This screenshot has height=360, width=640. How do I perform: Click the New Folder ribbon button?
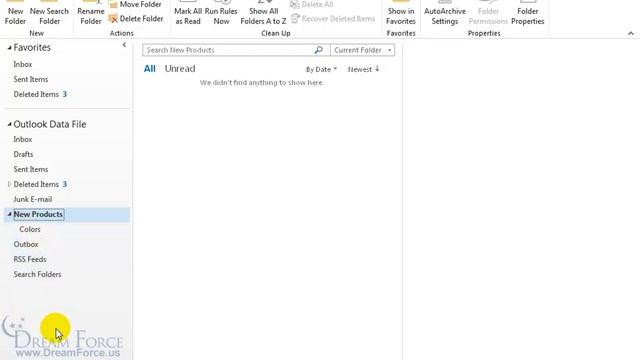(x=15, y=13)
